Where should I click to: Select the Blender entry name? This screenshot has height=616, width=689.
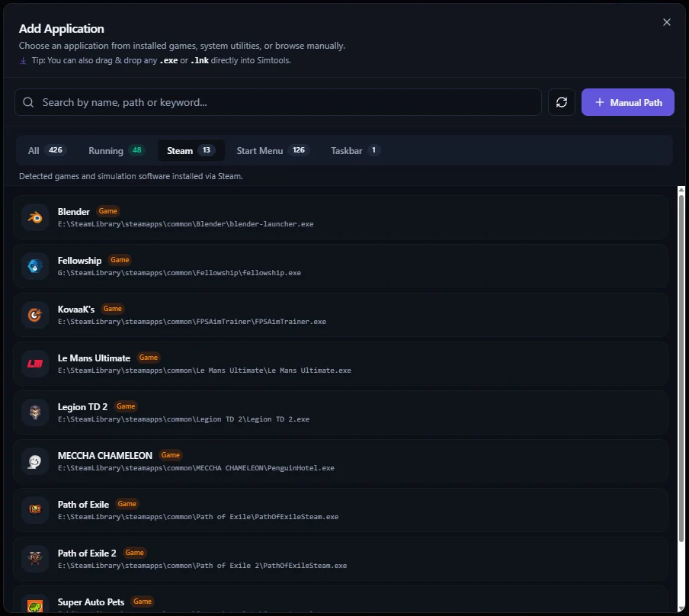[x=74, y=211]
